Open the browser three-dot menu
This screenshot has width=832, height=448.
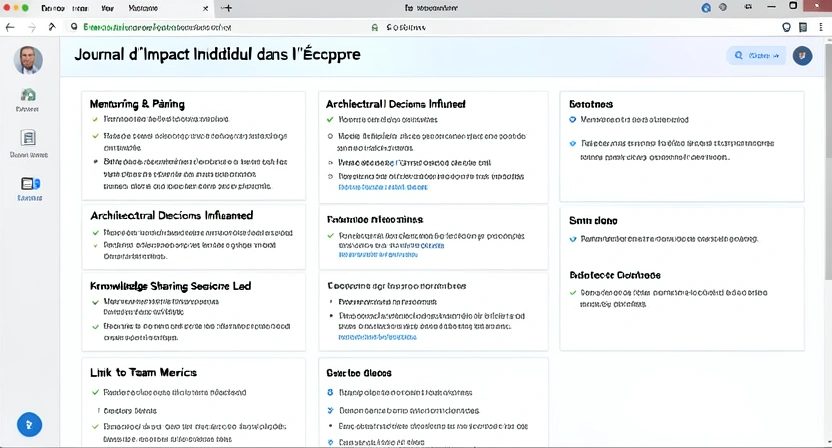[821, 27]
